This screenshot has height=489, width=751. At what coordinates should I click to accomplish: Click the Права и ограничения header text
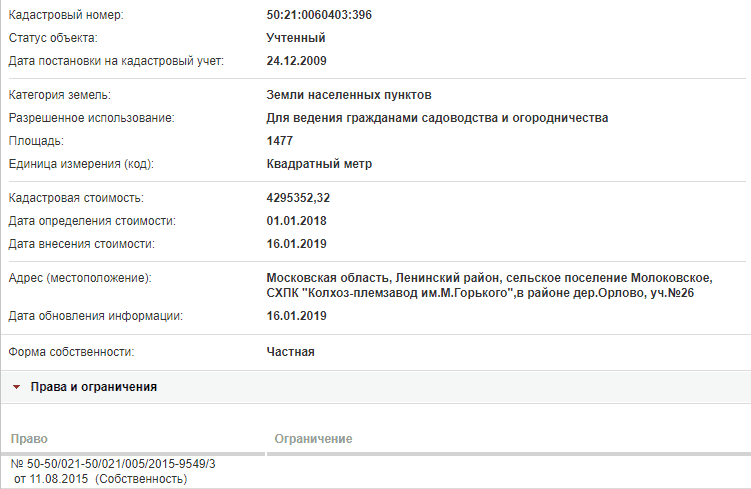(94, 387)
